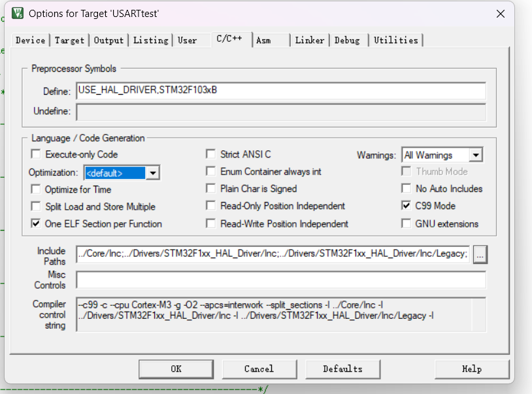Click the Help button
The height and width of the screenshot is (394, 532).
(x=471, y=369)
